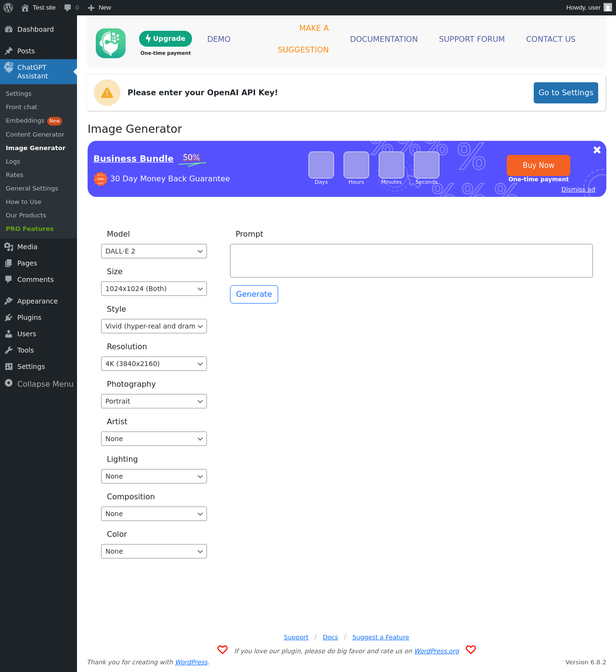
Task: Click the right red heart icon
Action: point(471,650)
